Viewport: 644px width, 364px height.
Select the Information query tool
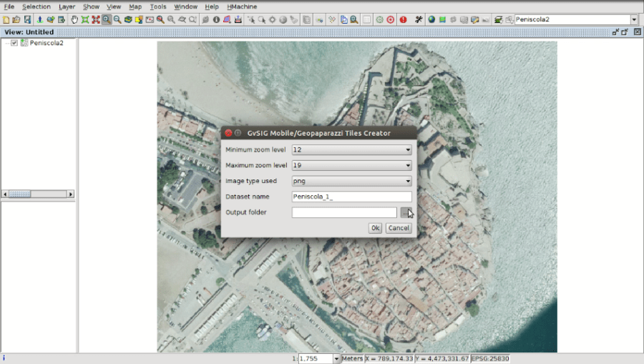point(216,19)
